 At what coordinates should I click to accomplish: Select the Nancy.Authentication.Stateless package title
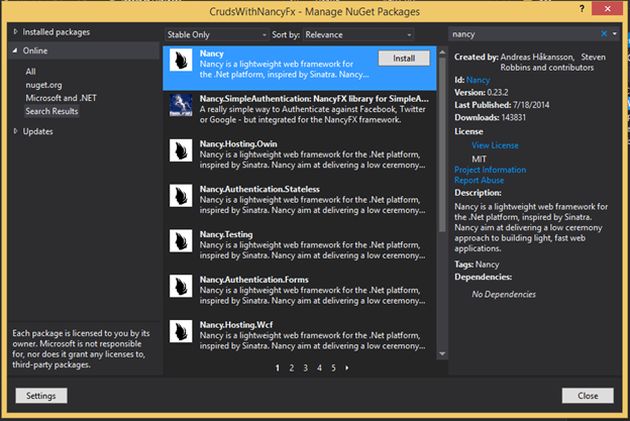(260, 189)
